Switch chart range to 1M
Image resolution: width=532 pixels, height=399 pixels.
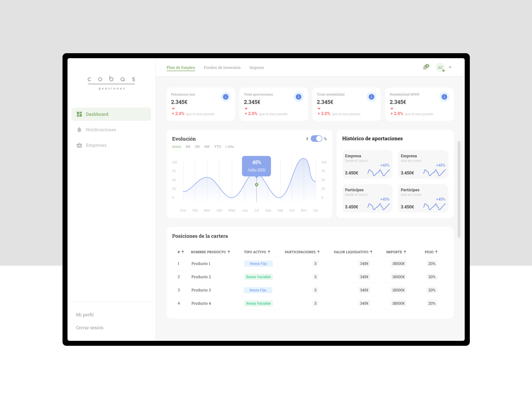click(x=188, y=146)
